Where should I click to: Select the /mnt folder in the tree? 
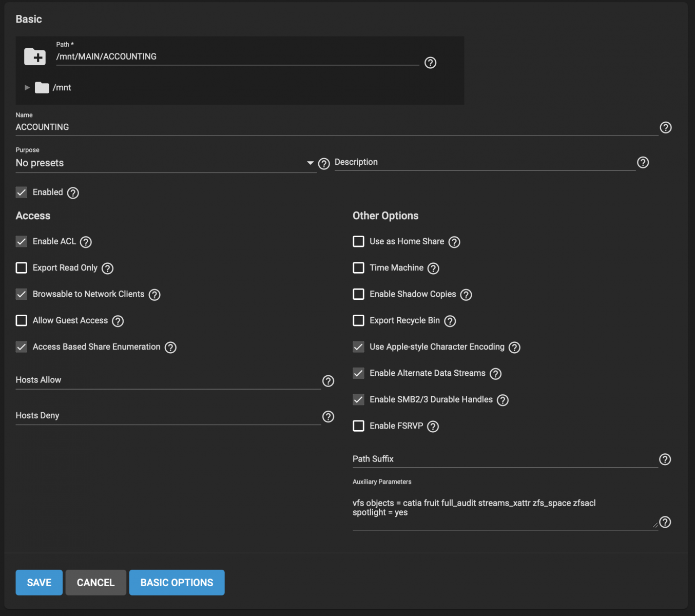(62, 88)
